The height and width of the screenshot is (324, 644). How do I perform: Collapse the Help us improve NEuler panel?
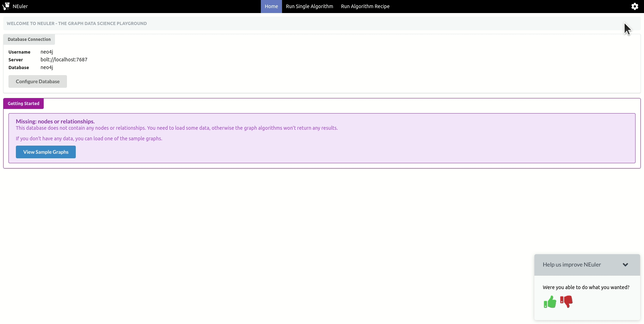coord(625,265)
